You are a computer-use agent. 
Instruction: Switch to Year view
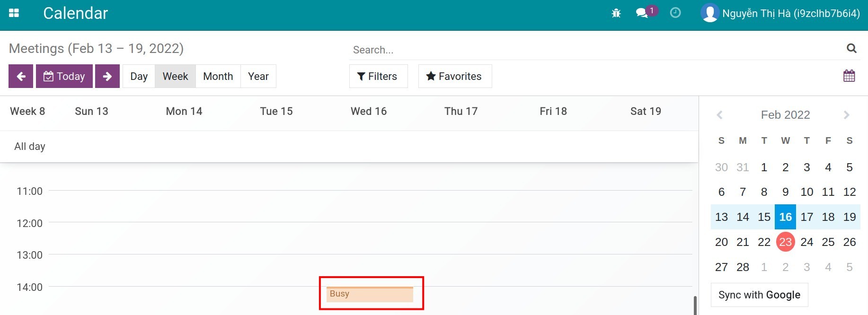click(258, 76)
